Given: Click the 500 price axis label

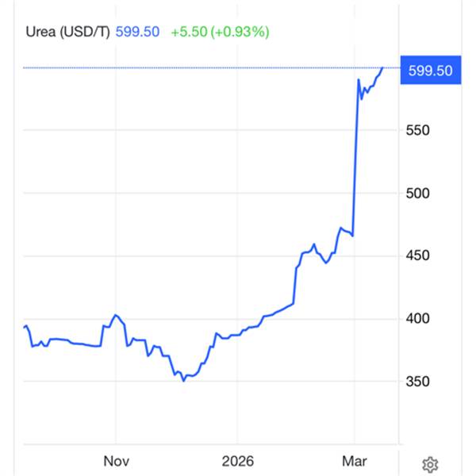Looking at the screenshot, I should [417, 193].
